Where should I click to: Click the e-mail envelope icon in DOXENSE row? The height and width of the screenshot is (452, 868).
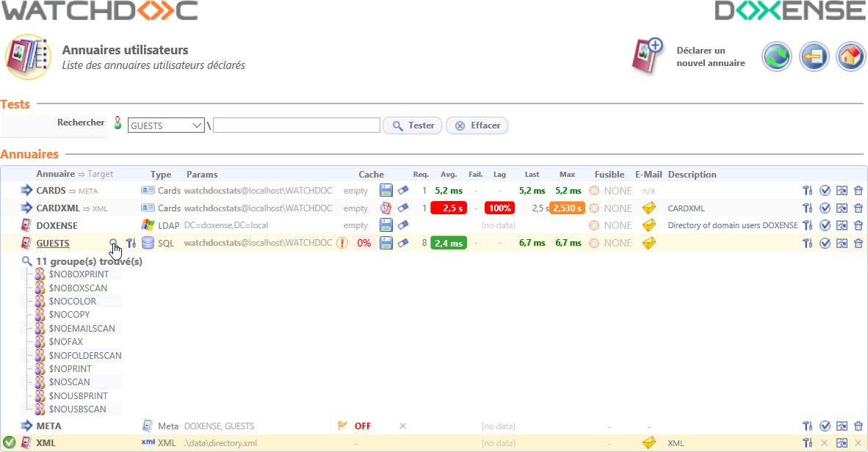pyautogui.click(x=648, y=226)
